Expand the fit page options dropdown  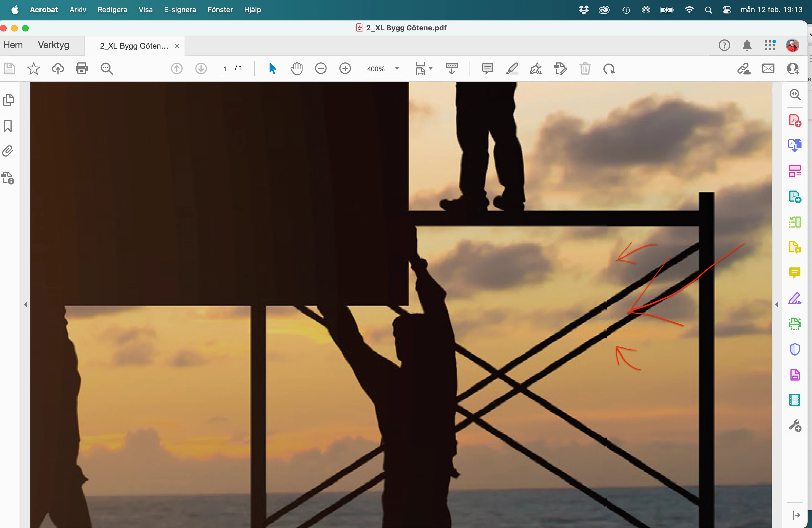tap(431, 68)
